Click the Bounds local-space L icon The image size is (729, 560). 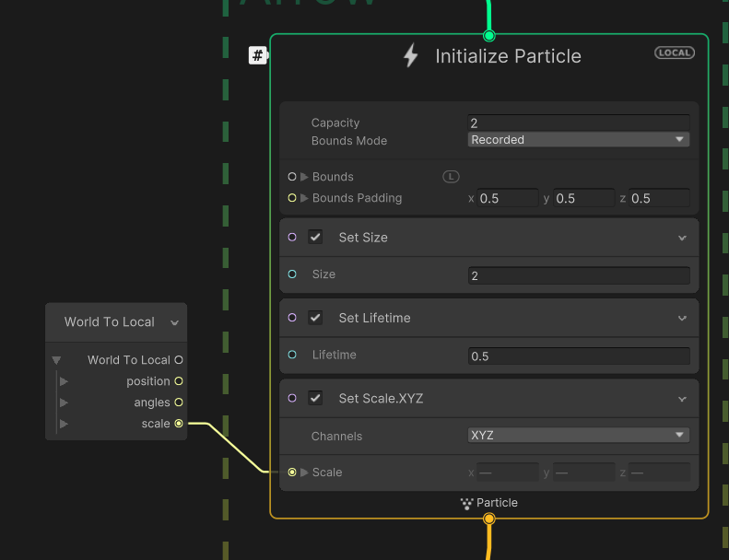click(451, 177)
